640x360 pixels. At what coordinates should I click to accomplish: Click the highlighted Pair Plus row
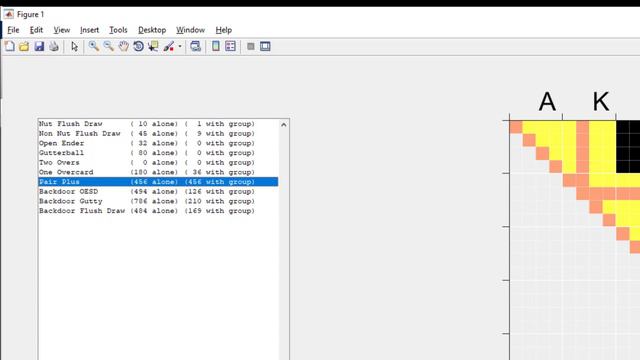pyautogui.click(x=158, y=182)
